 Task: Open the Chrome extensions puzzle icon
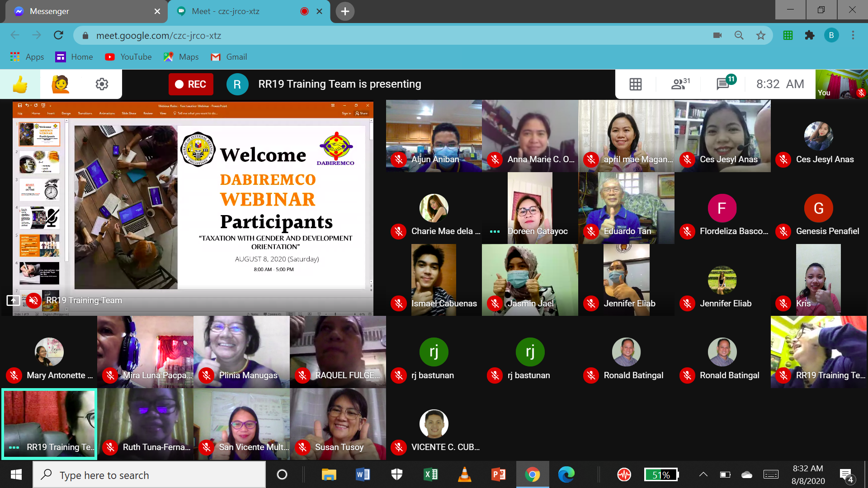pos(810,35)
